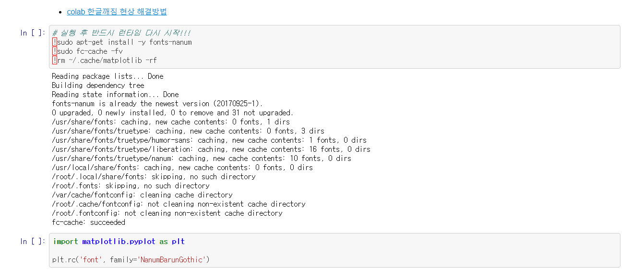This screenshot has width=644, height=270.
Task: Click the 'rm ~/.cache/matplotlib -rf' code line
Action: 107,60
